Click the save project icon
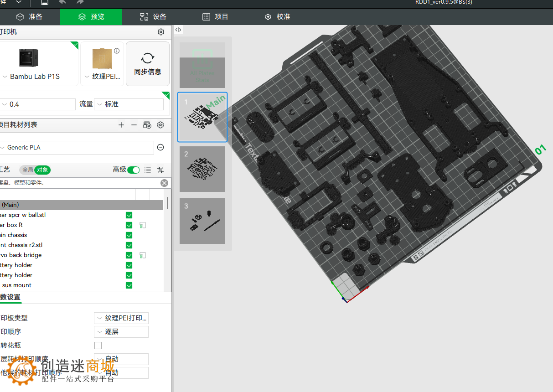The width and height of the screenshot is (553, 392). [x=44, y=2]
